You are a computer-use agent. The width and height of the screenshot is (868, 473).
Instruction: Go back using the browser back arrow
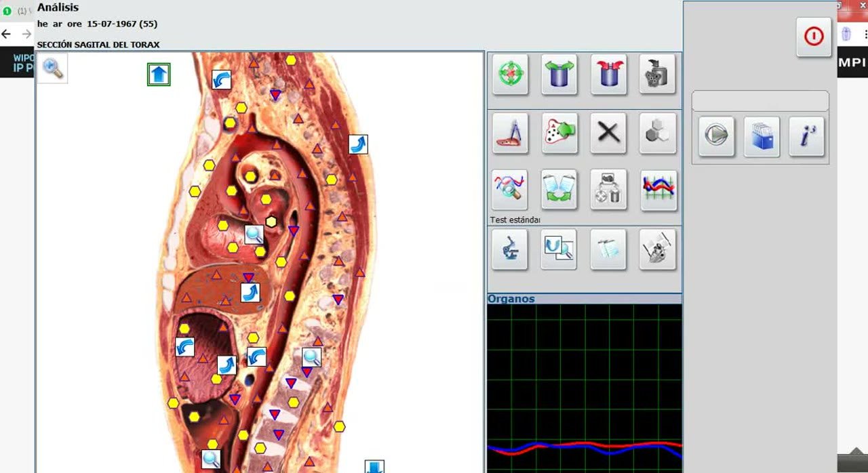point(7,34)
